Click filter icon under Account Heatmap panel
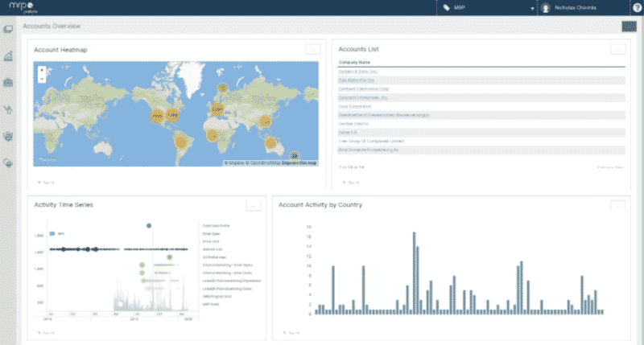The width and height of the screenshot is (644, 345). (39, 183)
